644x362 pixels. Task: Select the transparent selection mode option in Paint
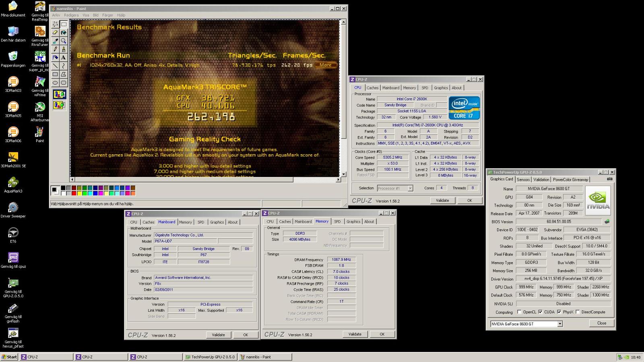[x=60, y=105]
